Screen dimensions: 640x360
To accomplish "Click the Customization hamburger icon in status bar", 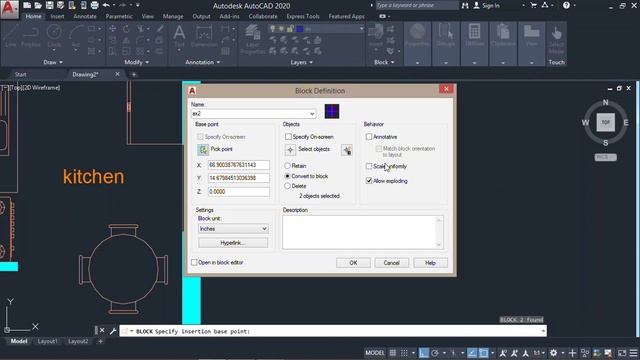I will coord(633,353).
